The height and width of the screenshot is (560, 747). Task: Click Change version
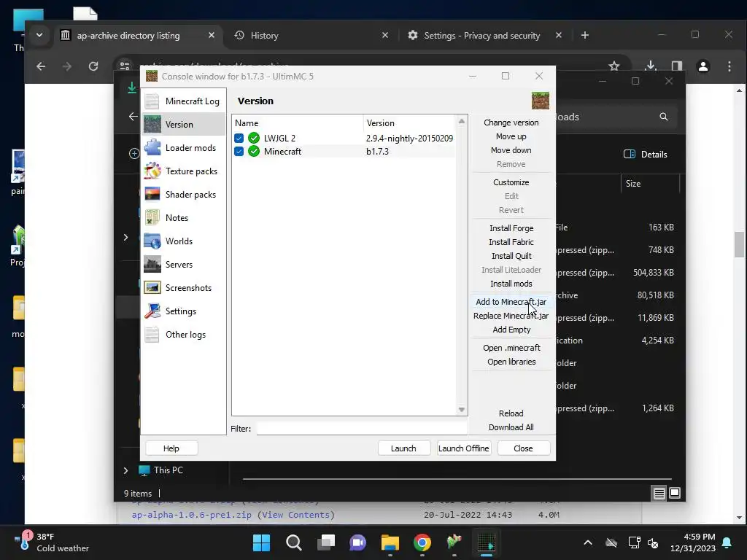(511, 122)
